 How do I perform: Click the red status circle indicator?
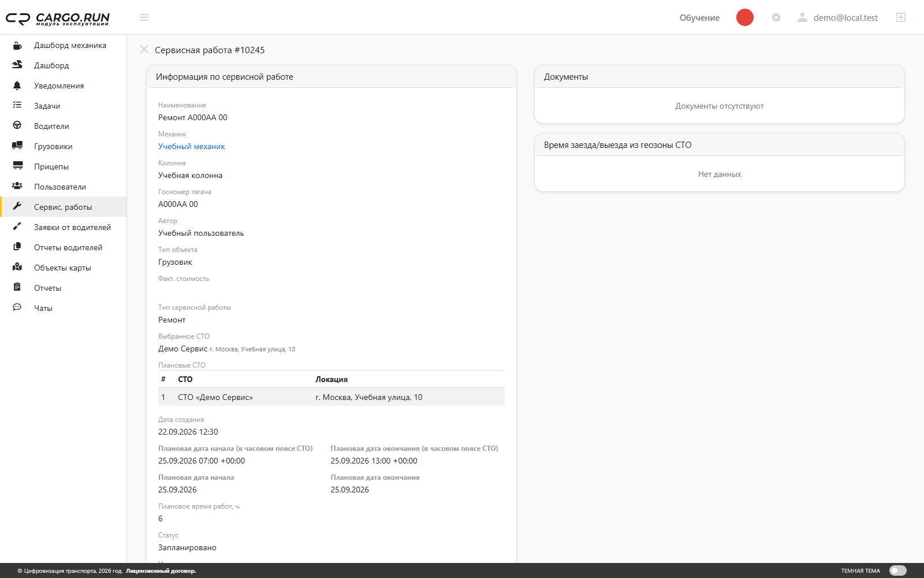pyautogui.click(x=745, y=17)
